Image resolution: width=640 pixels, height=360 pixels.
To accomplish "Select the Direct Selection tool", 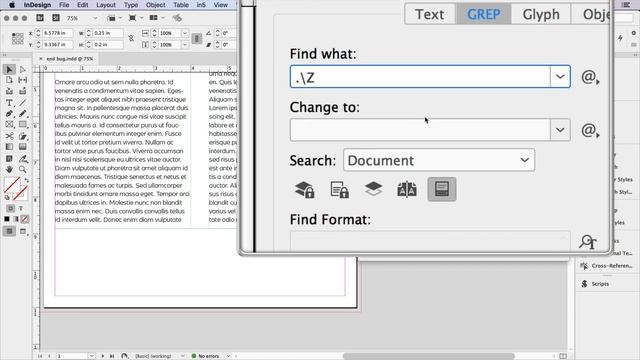I will [23, 70].
